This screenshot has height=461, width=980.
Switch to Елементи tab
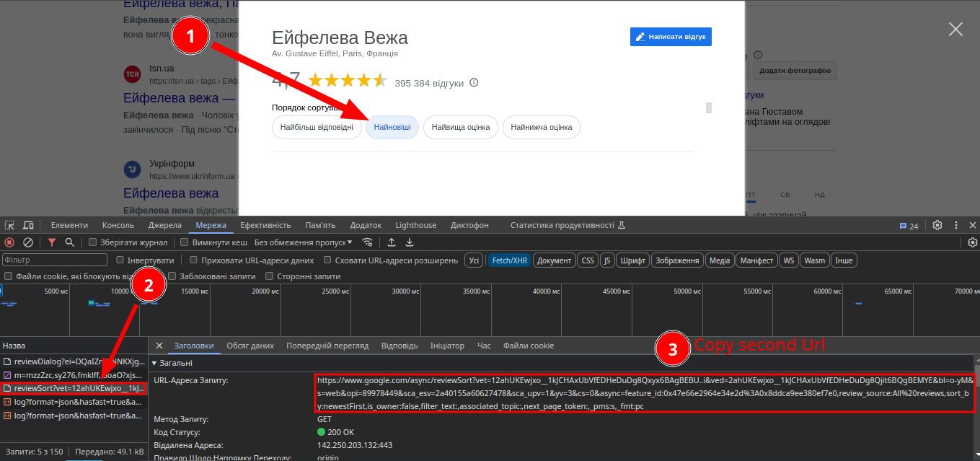click(x=69, y=225)
